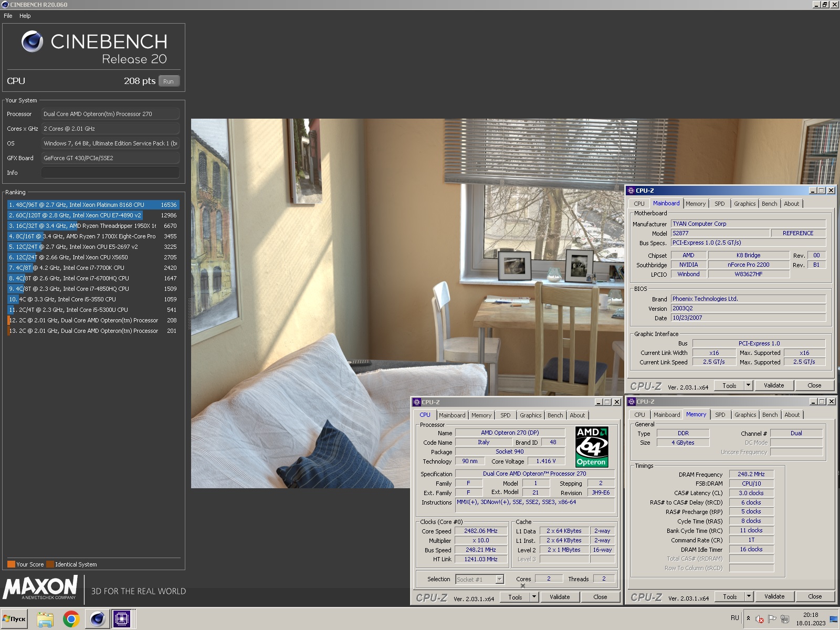The width and height of the screenshot is (840, 630).
Task: Switch to Memory tab in the Mainboard CPU-Z window
Action: pos(696,204)
